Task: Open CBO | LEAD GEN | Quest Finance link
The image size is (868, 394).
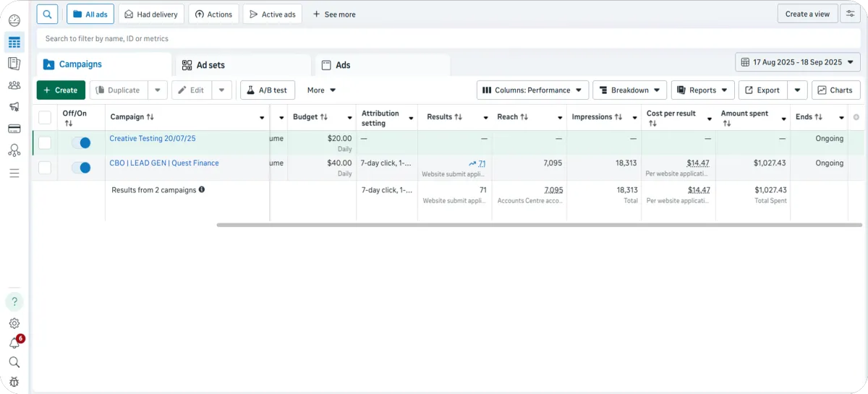Action: pos(164,163)
